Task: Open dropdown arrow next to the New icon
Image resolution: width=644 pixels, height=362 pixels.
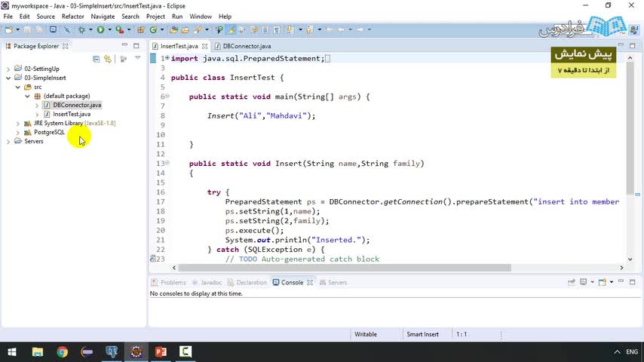Action: [x=17, y=29]
